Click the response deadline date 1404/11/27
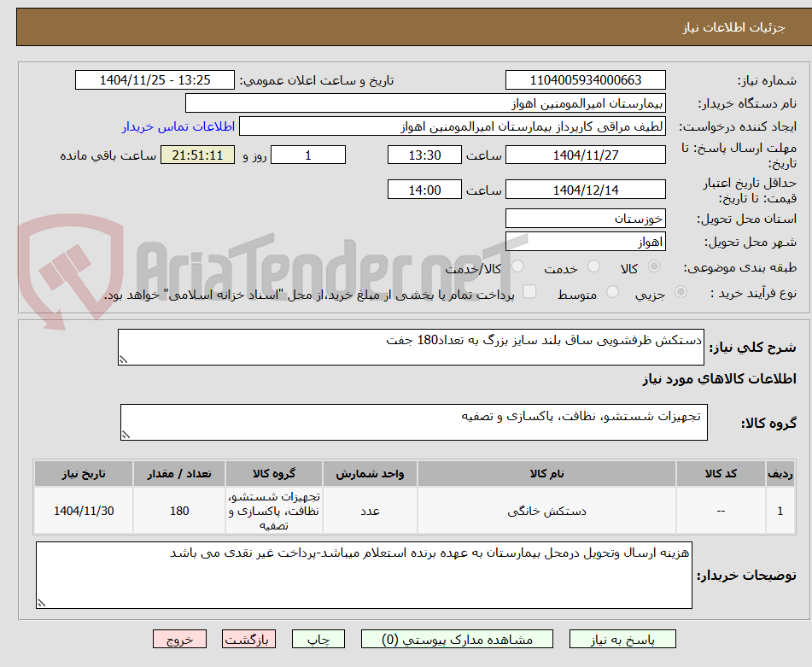The height and width of the screenshot is (667, 812). (585, 155)
